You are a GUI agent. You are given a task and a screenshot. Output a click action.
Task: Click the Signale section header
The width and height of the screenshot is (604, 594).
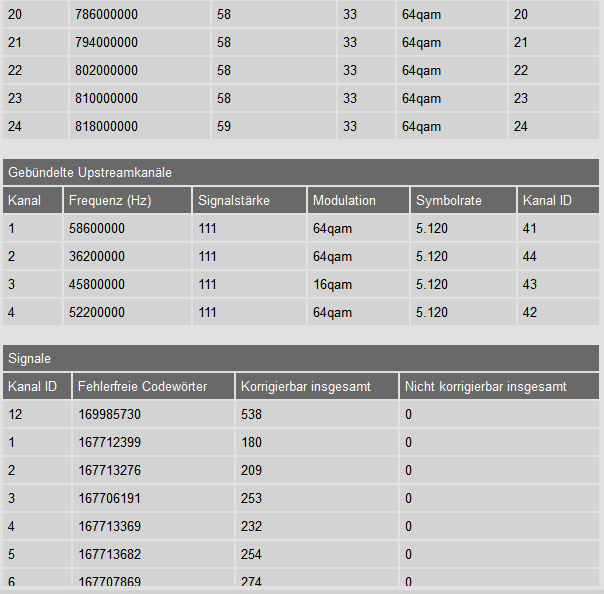pos(30,358)
